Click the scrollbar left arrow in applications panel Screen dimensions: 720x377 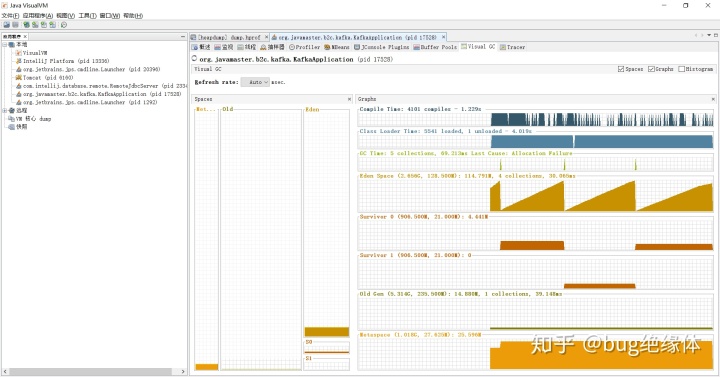(x=5, y=371)
